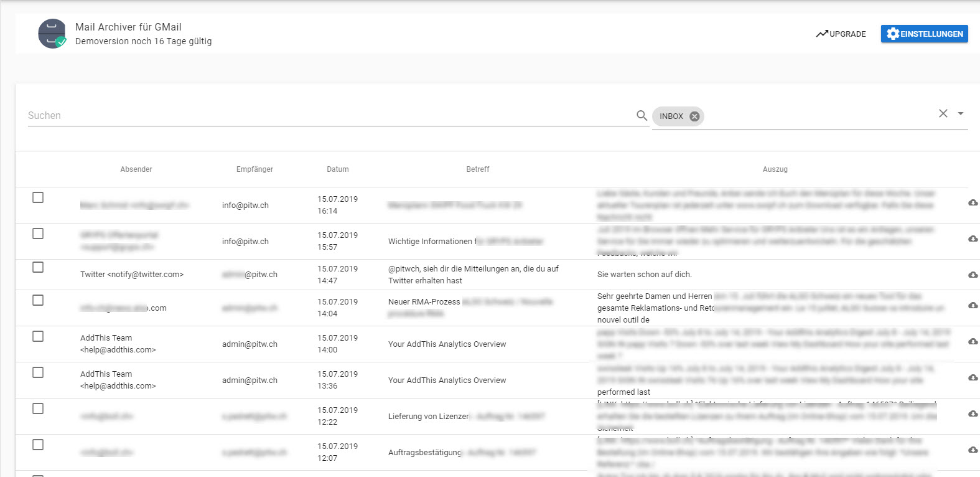980x477 pixels.
Task: Click recipient admin@pitw.ch in 13:36 row
Action: coord(250,380)
